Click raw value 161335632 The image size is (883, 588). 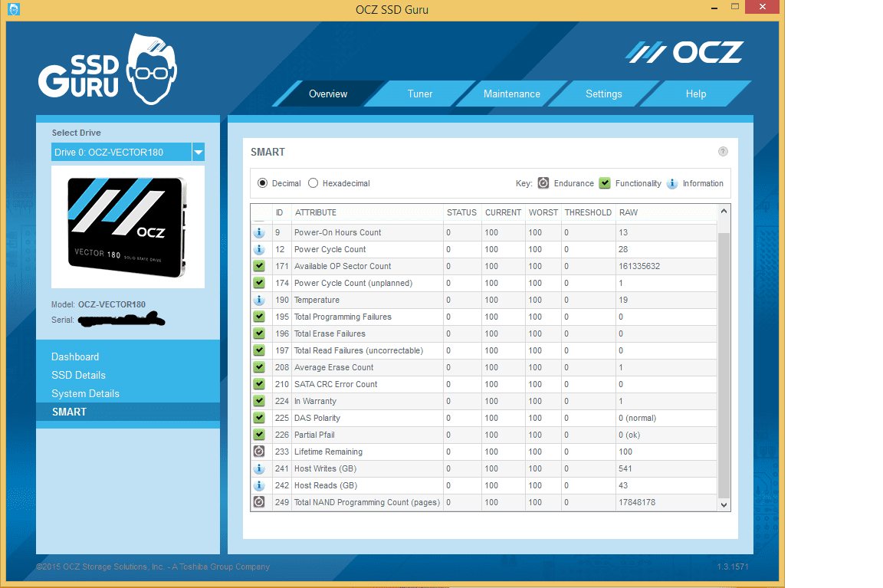coord(639,266)
